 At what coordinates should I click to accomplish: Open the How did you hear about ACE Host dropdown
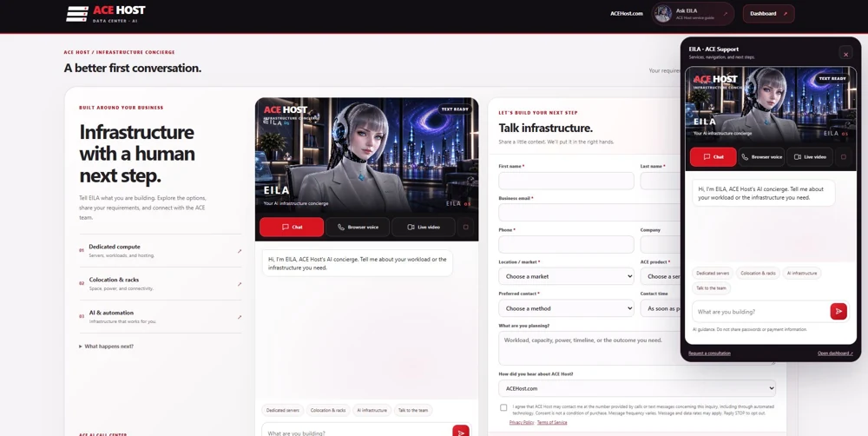(636, 388)
